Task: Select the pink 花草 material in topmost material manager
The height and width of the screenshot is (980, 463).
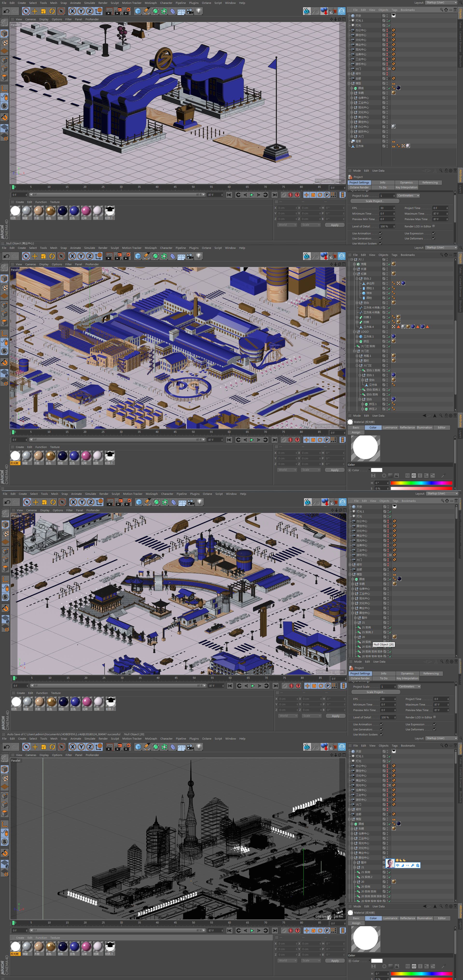Action: [x=86, y=211]
